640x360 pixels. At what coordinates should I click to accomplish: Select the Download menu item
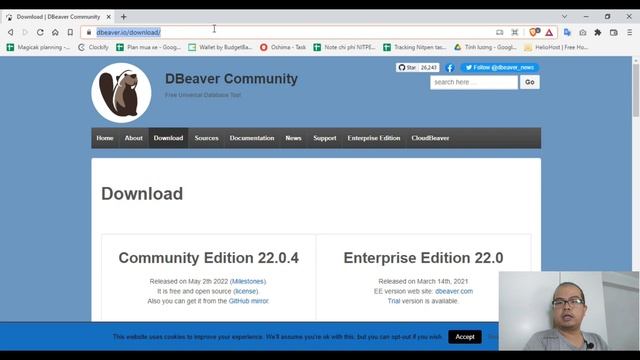coord(168,138)
